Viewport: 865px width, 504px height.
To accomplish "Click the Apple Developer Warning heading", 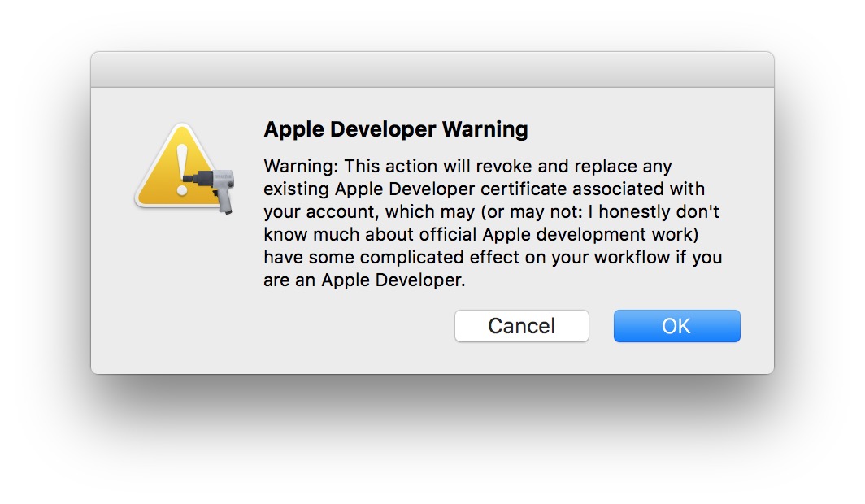I will [396, 129].
